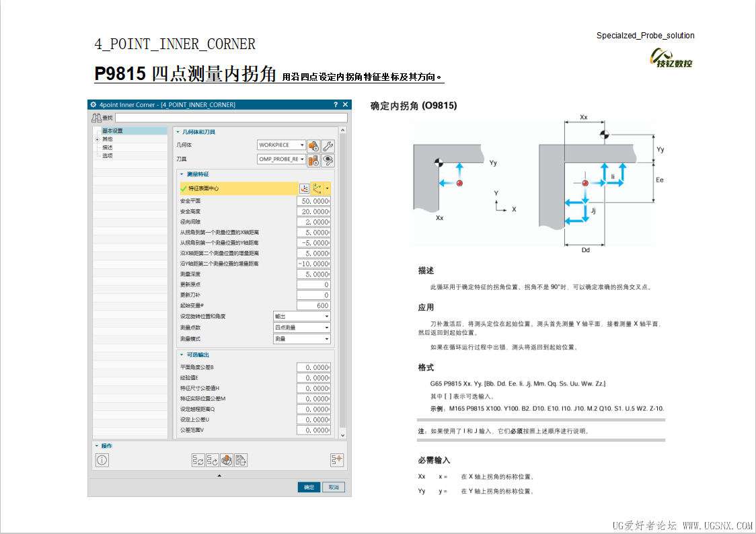Select 选项 in the tree
756x534 pixels.
tap(107, 155)
